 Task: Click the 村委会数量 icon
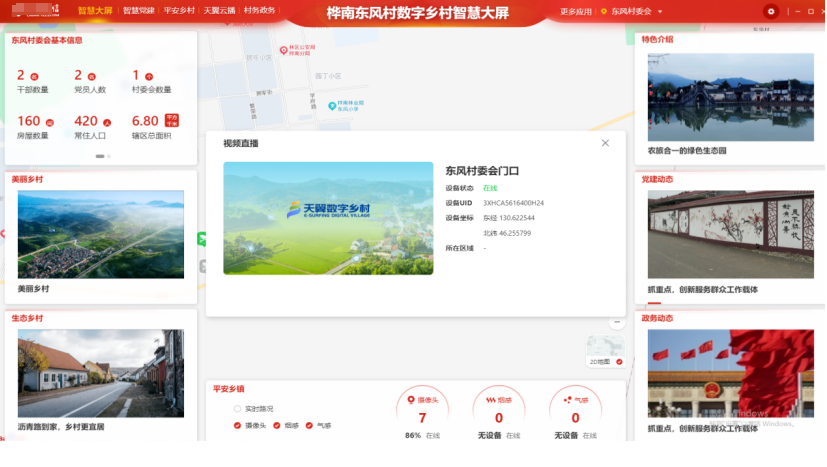[149, 77]
